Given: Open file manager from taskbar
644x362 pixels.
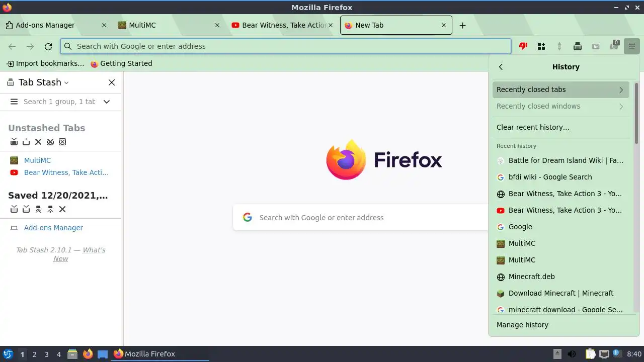Looking at the screenshot, I should point(72,354).
